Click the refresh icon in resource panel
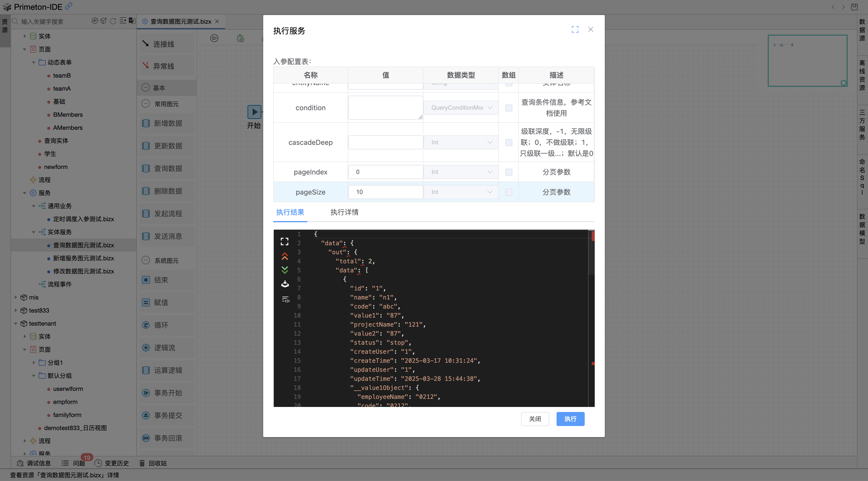This screenshot has height=481, width=868. coord(113,21)
